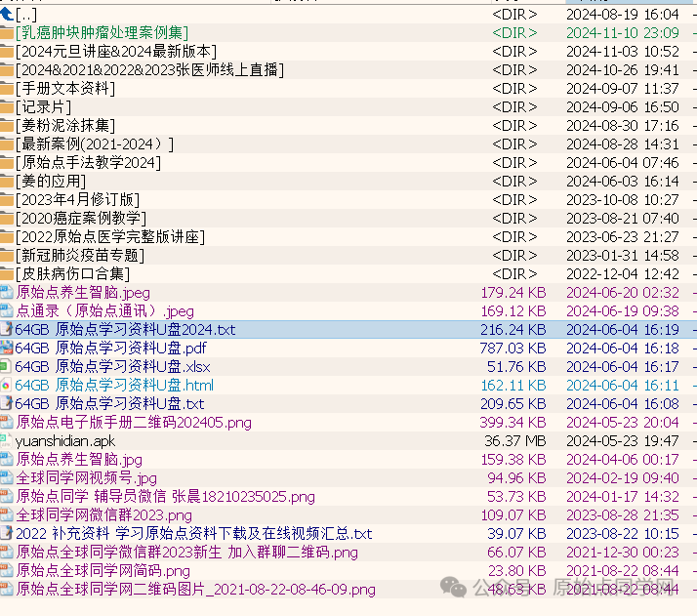Viewport: 697px width, 616px height.
Task: Click the image icon of 原始点电子版手册二维码202405.png
Action: [x=7, y=423]
